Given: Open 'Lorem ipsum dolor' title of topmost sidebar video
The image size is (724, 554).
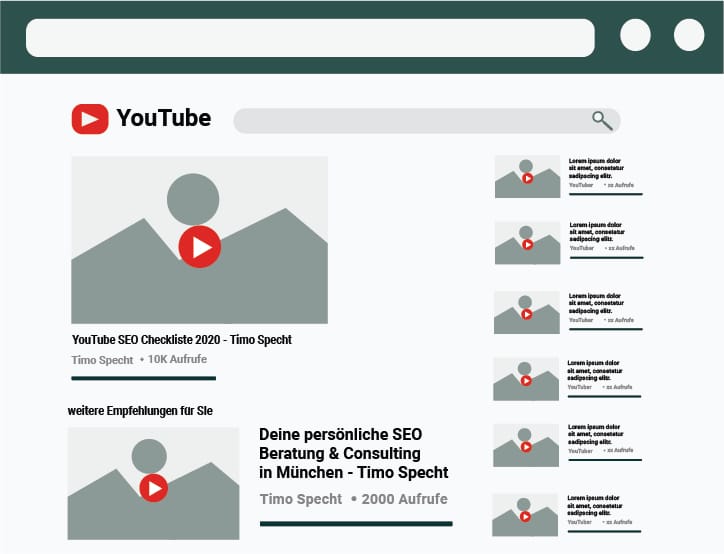Looking at the screenshot, I should pyautogui.click(x=596, y=169).
